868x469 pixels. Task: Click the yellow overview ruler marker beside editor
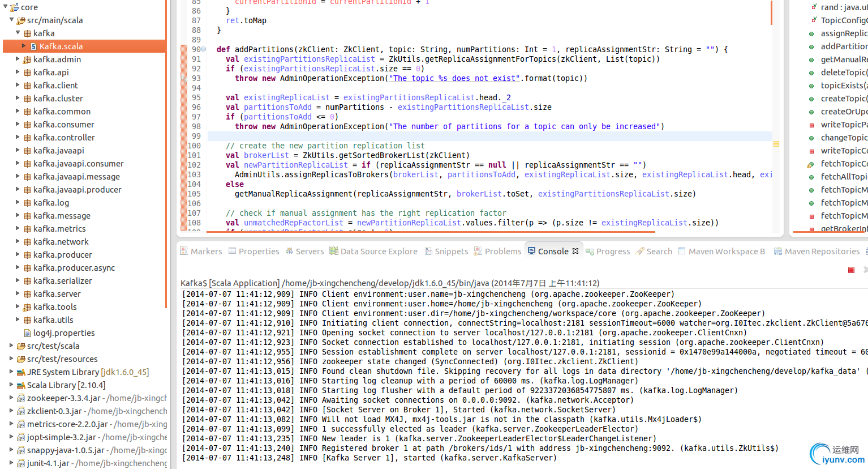(x=776, y=144)
